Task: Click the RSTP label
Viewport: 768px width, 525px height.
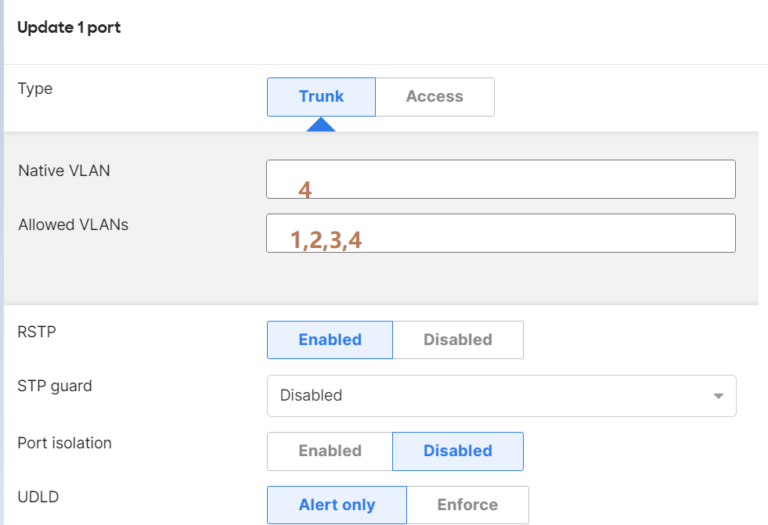Action: point(37,332)
